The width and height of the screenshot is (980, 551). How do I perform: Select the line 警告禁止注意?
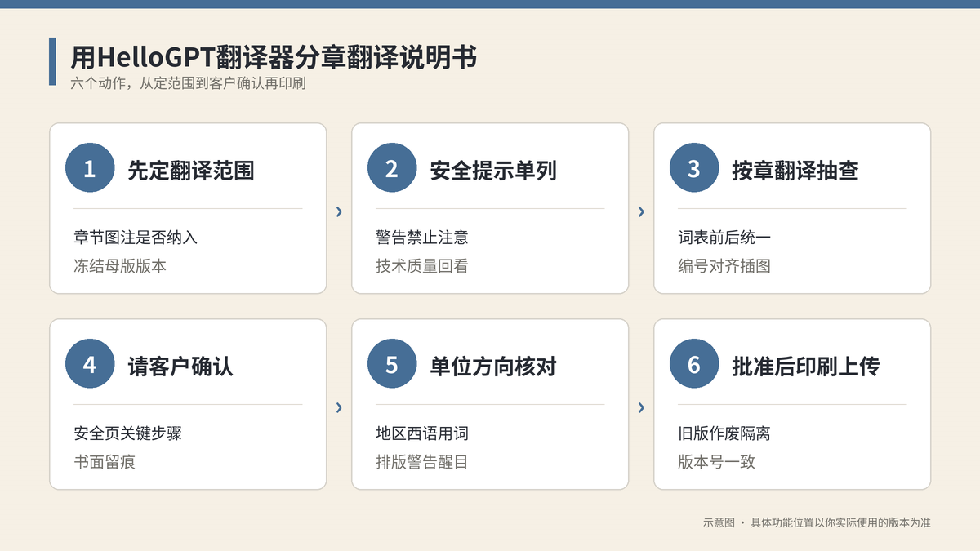422,238
